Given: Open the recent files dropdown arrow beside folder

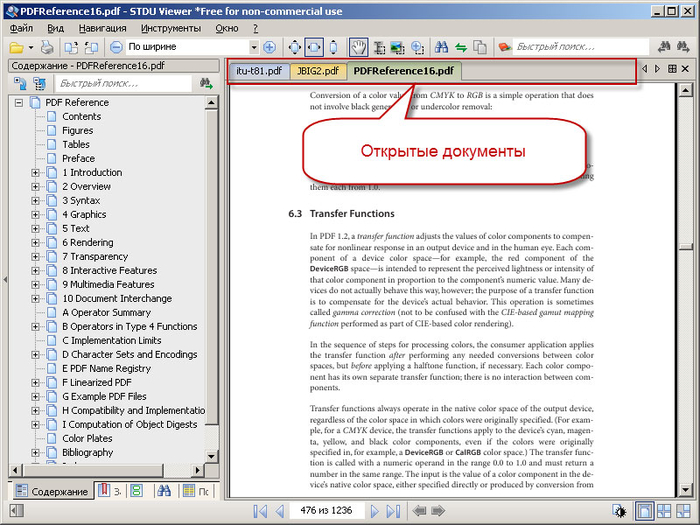Looking at the screenshot, I should pos(31,47).
